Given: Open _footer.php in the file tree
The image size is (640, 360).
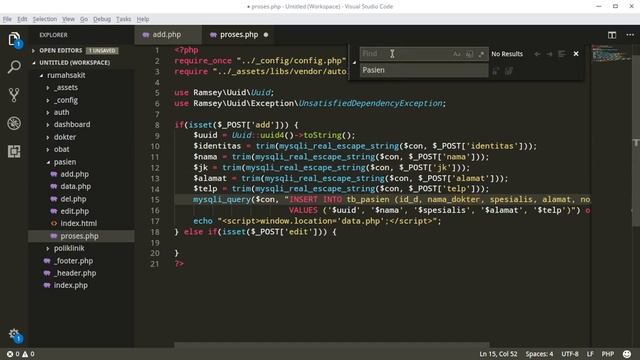Looking at the screenshot, I should click(x=73, y=261).
